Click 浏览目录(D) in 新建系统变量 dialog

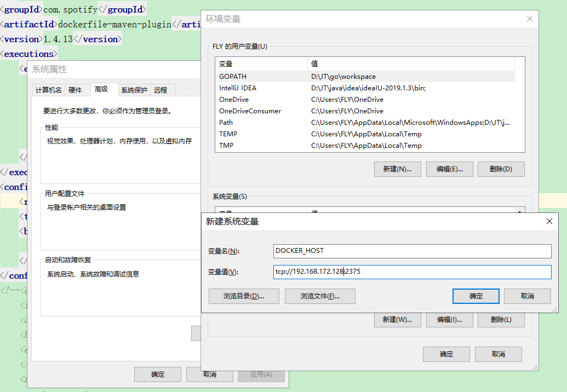243,296
